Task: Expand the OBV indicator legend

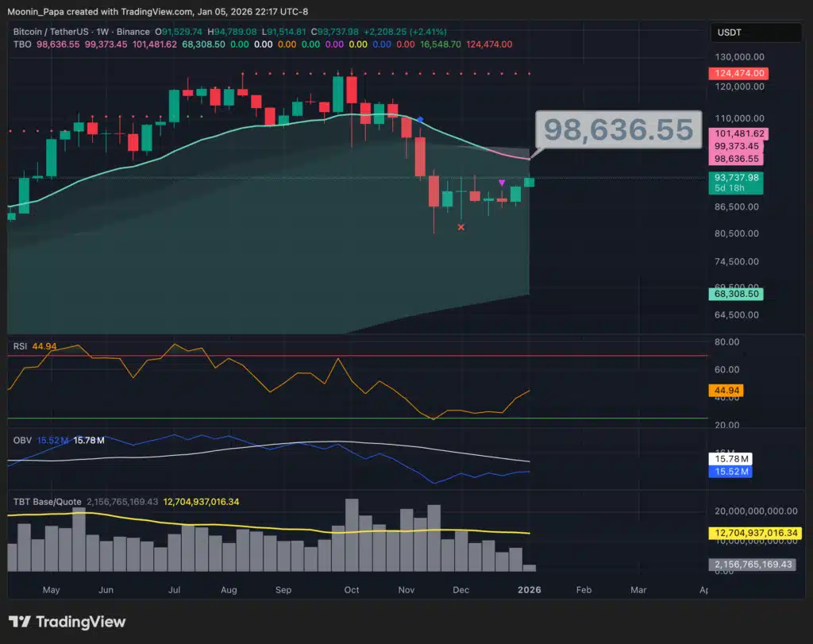Action: (21, 439)
